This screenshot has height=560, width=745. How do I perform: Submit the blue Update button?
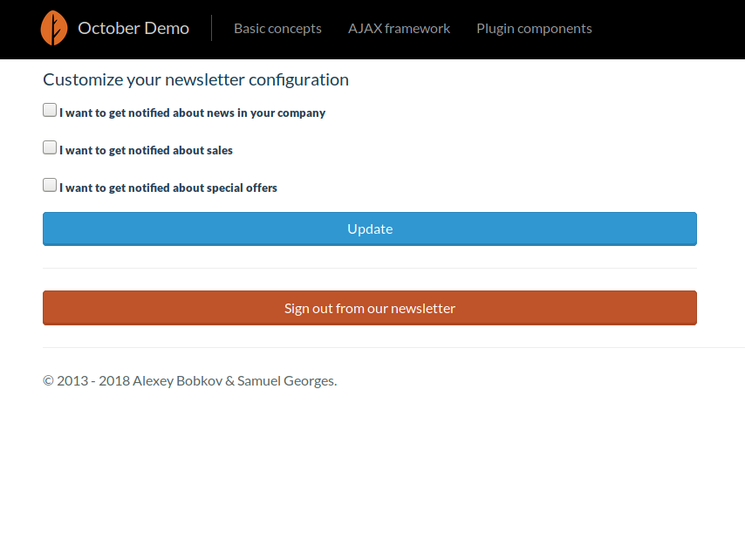[370, 229]
